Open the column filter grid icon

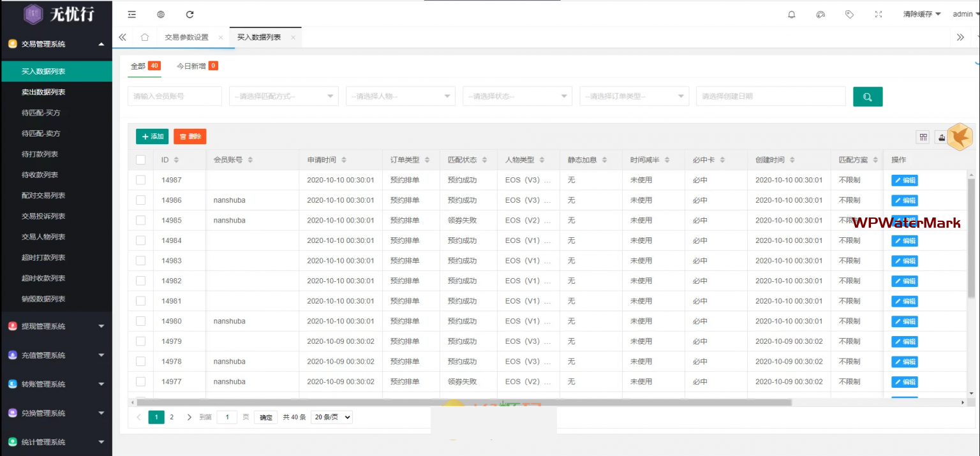coord(923,137)
